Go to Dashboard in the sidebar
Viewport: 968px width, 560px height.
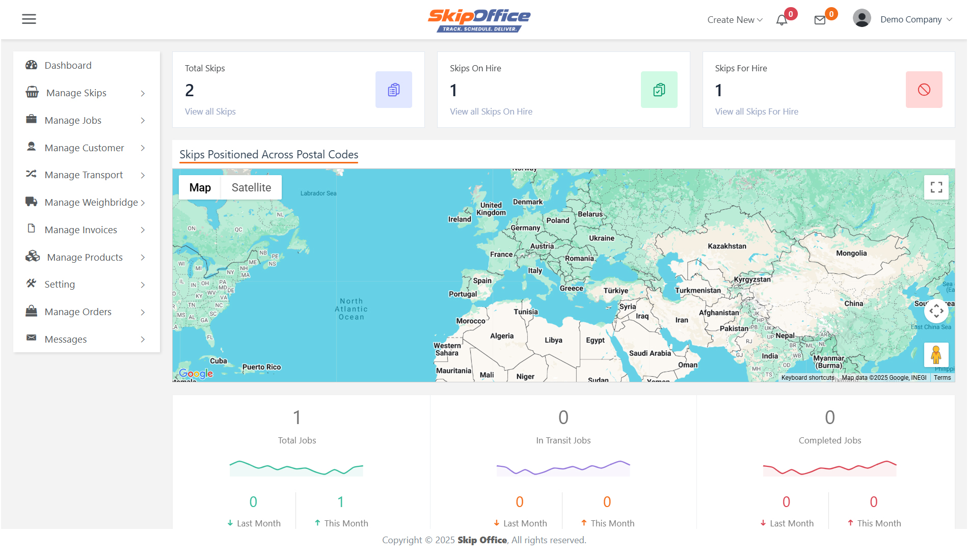(68, 65)
